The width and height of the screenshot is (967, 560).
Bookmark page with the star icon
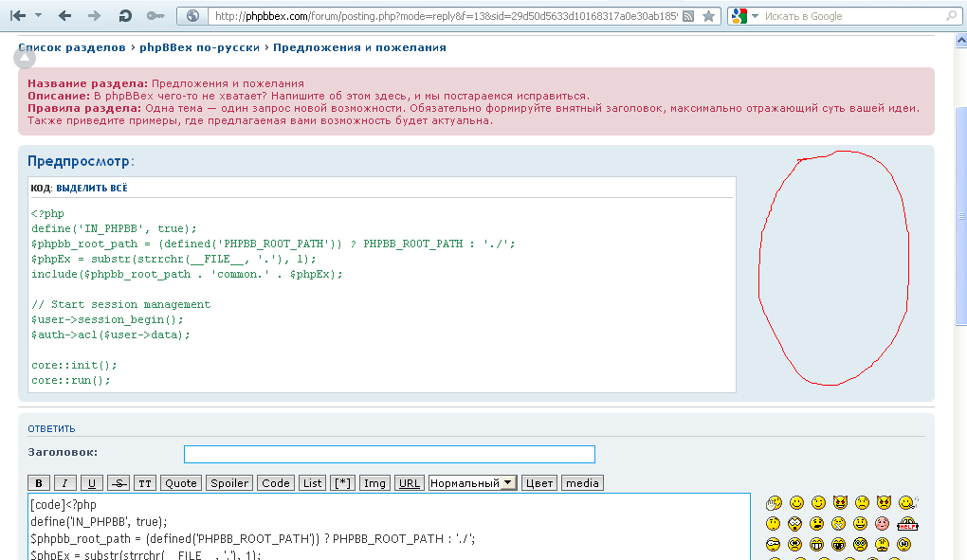[708, 16]
